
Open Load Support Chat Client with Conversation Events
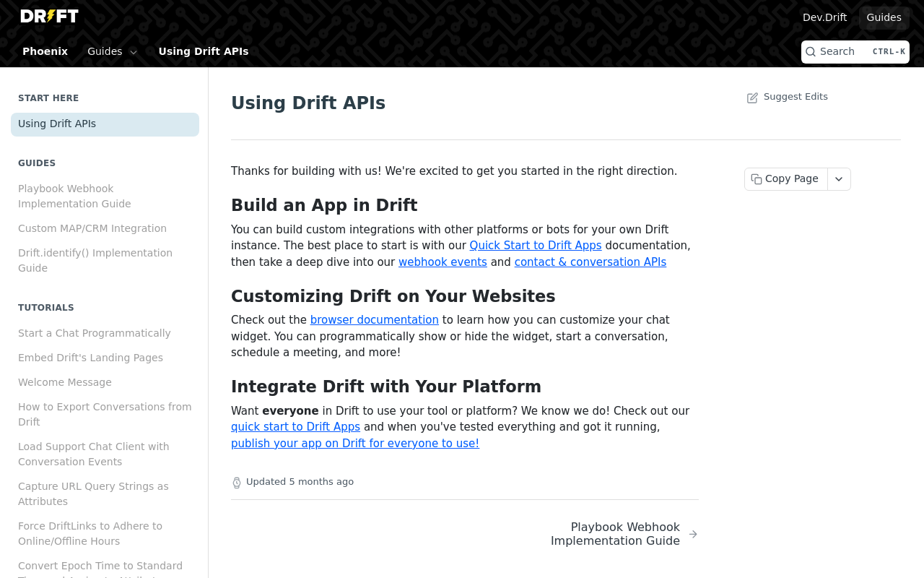click(x=105, y=454)
